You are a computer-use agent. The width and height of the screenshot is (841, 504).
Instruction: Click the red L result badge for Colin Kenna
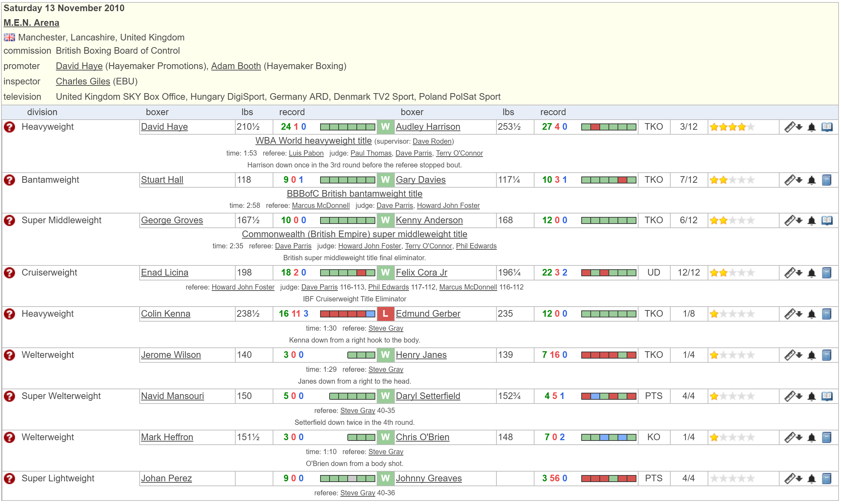[x=385, y=314]
